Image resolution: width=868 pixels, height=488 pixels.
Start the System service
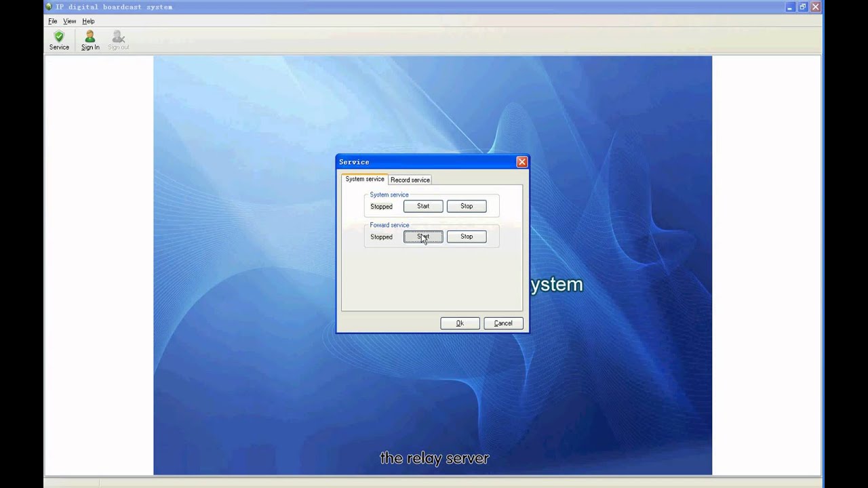tap(423, 206)
